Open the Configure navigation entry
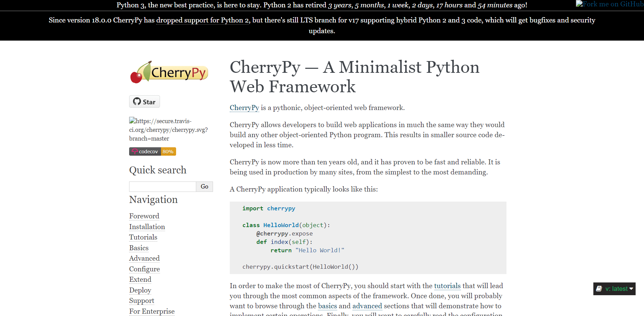The image size is (644, 316). point(144,269)
